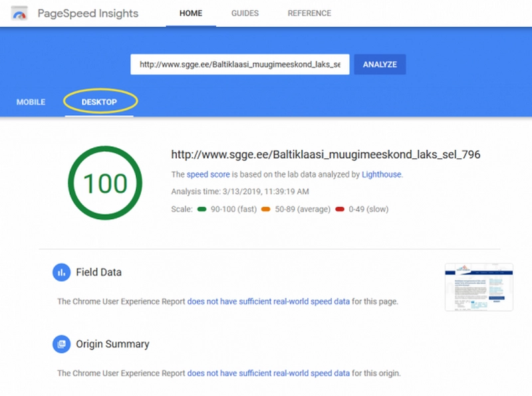This screenshot has height=396, width=532.
Task: Open the Lighthouse link
Action: [382, 175]
